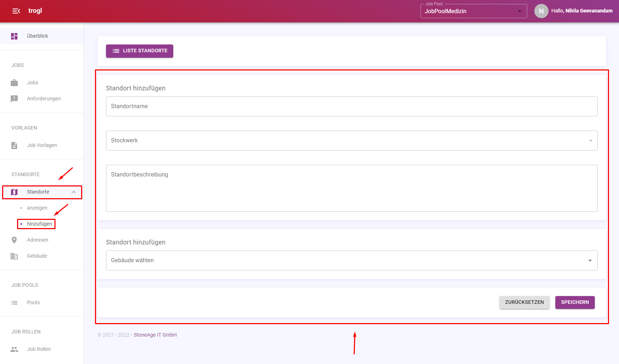Viewport: 619px width, 364px height.
Task: Open the Job Pool JobPoolMedizin dropdown
Action: [x=473, y=11]
